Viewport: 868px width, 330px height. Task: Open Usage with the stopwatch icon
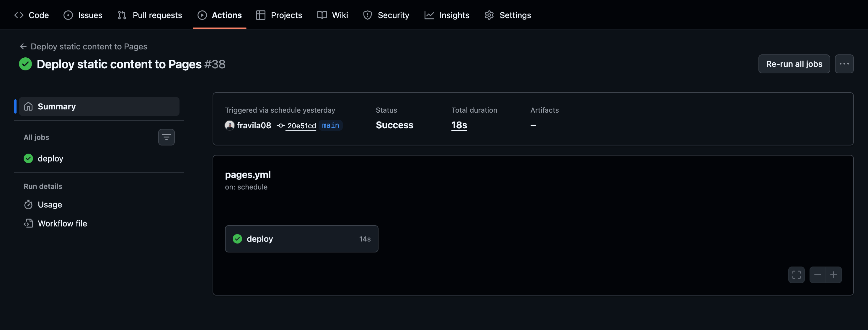pyautogui.click(x=50, y=205)
